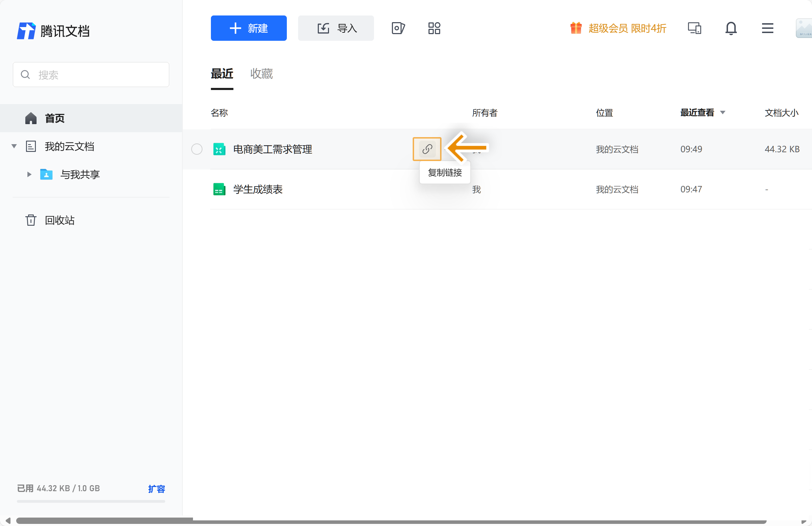Click the 扩容 storage upgrade link
The height and width of the screenshot is (526, 812).
(x=156, y=489)
